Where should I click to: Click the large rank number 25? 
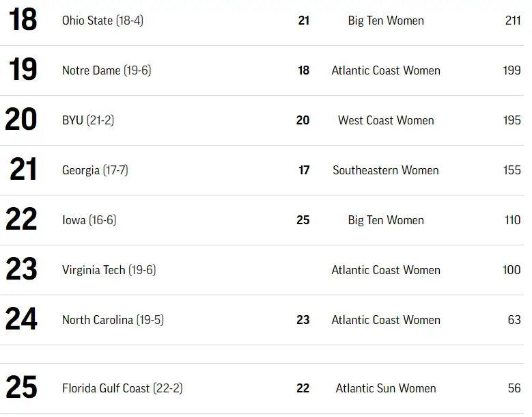click(21, 388)
